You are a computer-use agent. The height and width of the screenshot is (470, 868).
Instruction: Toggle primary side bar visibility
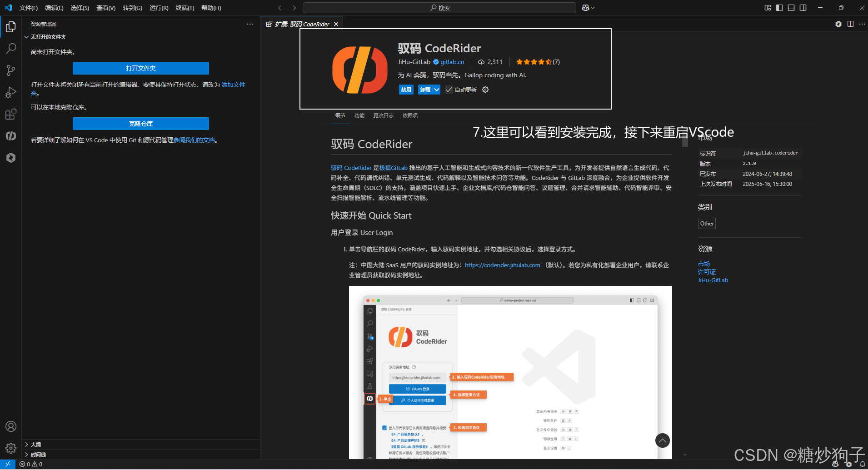[779, 8]
